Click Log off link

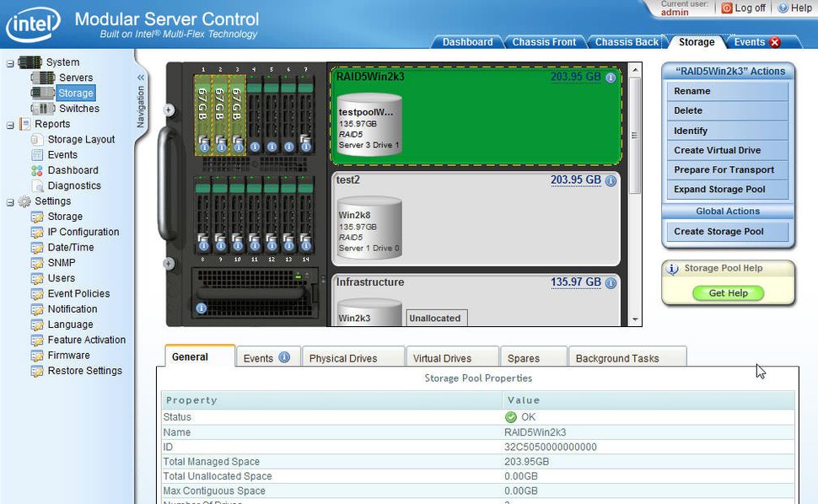click(x=744, y=8)
